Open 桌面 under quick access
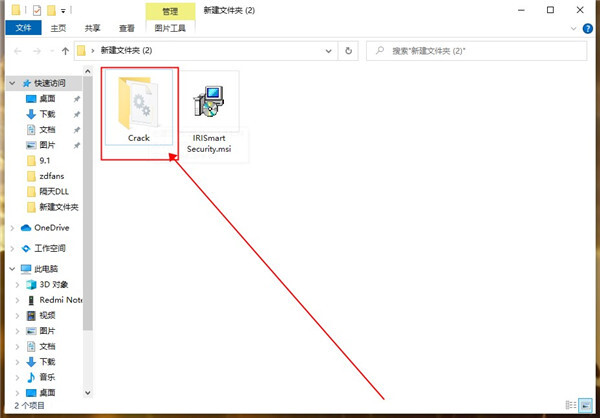The width and height of the screenshot is (600, 418). click(47, 99)
